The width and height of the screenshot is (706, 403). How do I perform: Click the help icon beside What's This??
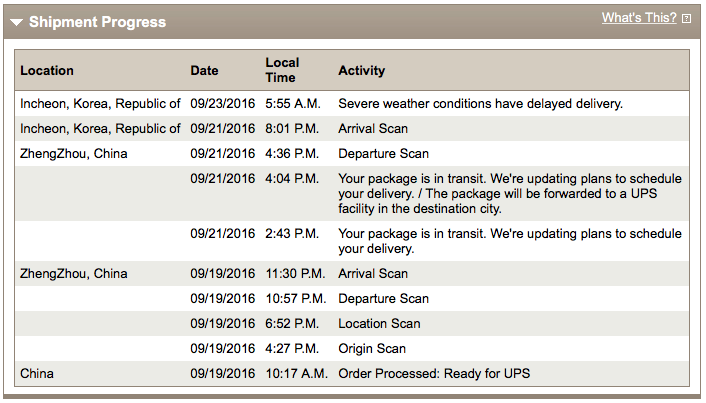(686, 19)
